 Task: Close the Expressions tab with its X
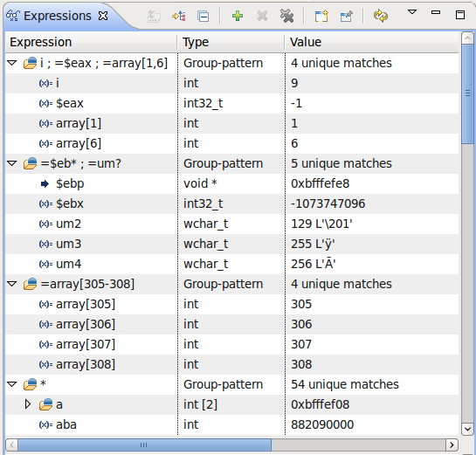tap(103, 16)
